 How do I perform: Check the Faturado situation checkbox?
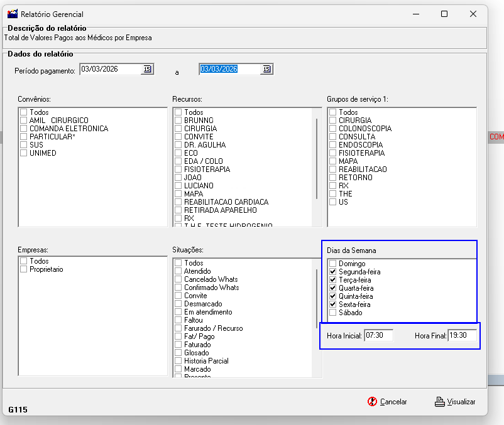(178, 345)
